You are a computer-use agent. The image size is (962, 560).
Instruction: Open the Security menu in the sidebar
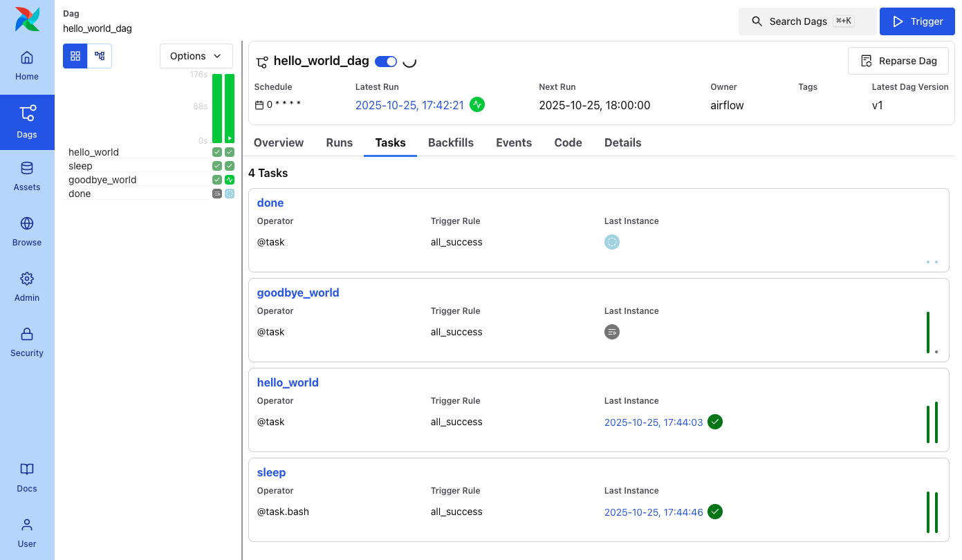[27, 343]
